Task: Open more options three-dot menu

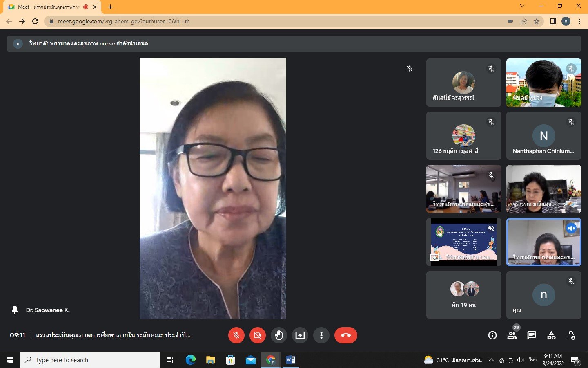Action: coord(321,335)
